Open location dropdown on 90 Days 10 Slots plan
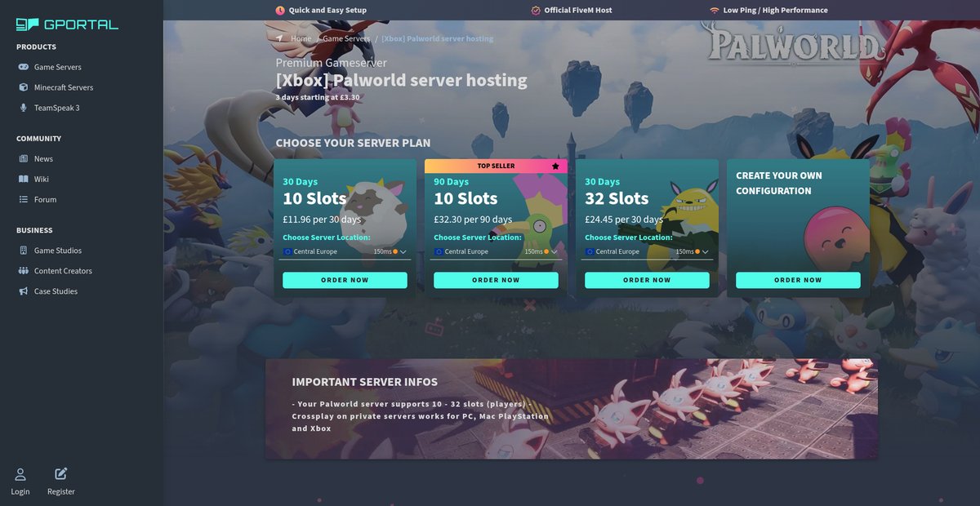The height and width of the screenshot is (506, 980). tap(496, 251)
